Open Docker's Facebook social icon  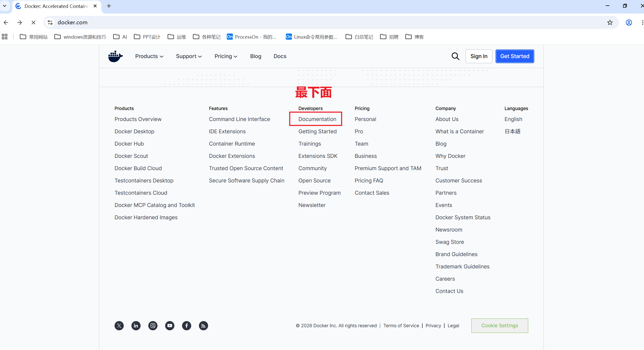coord(187,326)
